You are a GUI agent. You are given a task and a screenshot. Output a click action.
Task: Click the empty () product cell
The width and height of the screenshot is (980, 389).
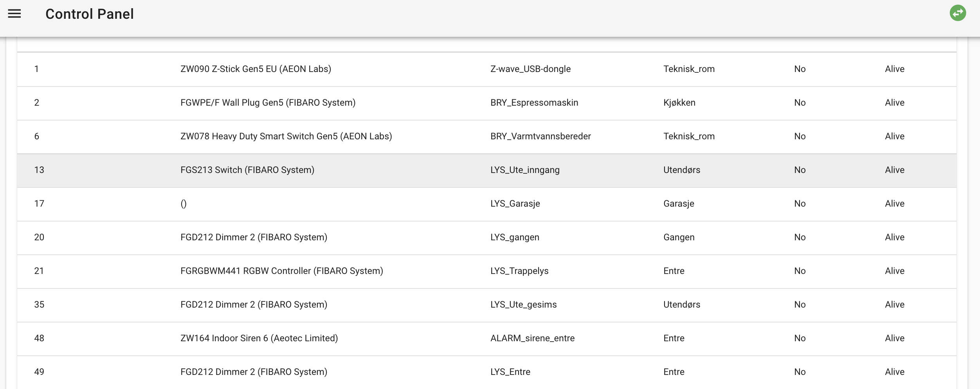(184, 204)
